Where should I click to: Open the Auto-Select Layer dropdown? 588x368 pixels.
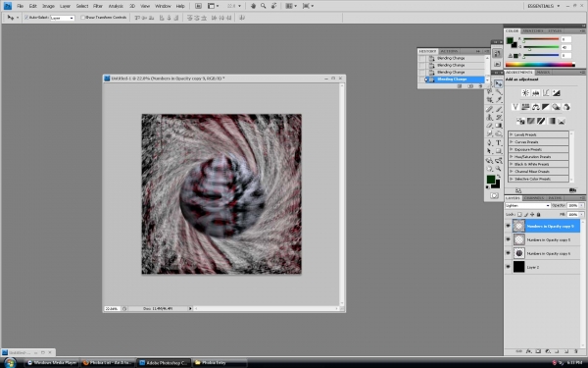click(x=63, y=18)
